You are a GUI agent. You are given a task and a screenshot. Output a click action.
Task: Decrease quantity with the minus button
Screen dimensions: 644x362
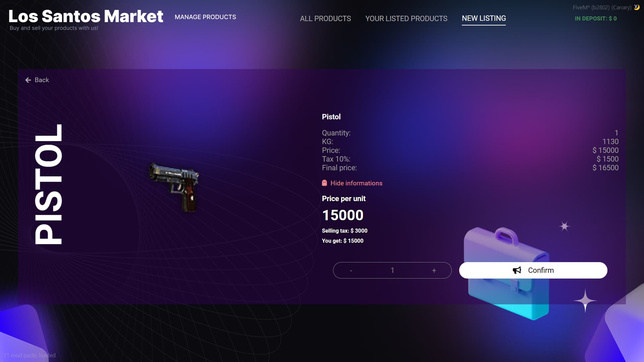[351, 270]
